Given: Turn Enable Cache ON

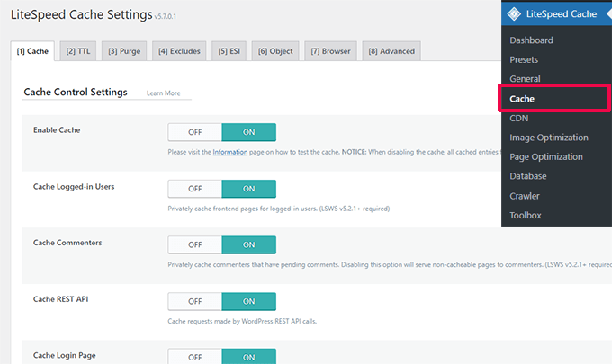Looking at the screenshot, I should [x=249, y=132].
